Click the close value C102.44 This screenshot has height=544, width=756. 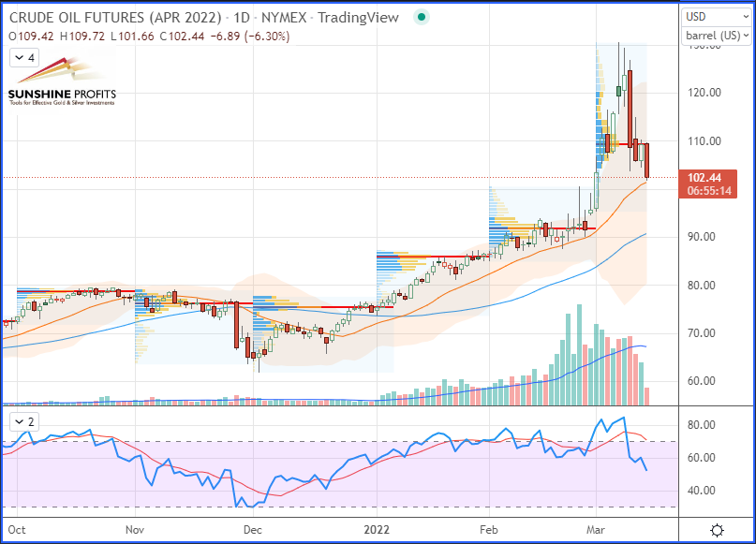click(x=182, y=37)
